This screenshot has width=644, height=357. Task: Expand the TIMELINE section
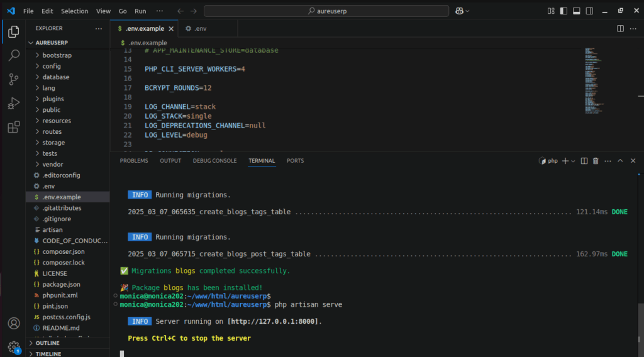pos(68,353)
